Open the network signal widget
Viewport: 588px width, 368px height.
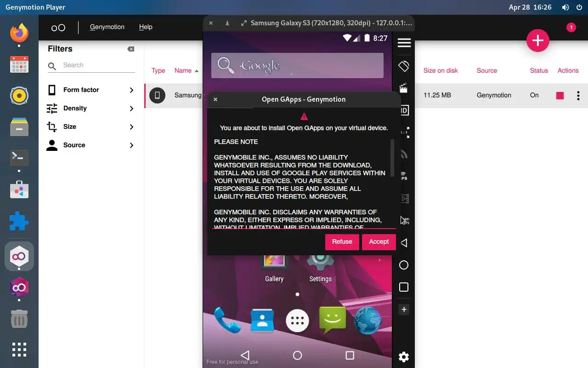click(x=404, y=155)
